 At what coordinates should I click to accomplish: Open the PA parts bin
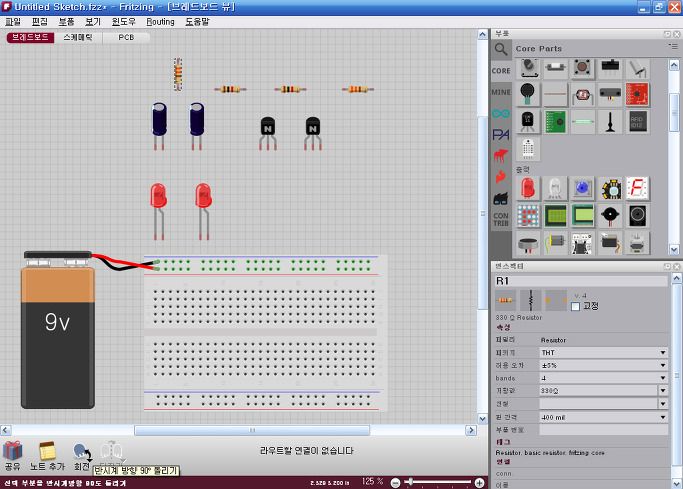501,135
